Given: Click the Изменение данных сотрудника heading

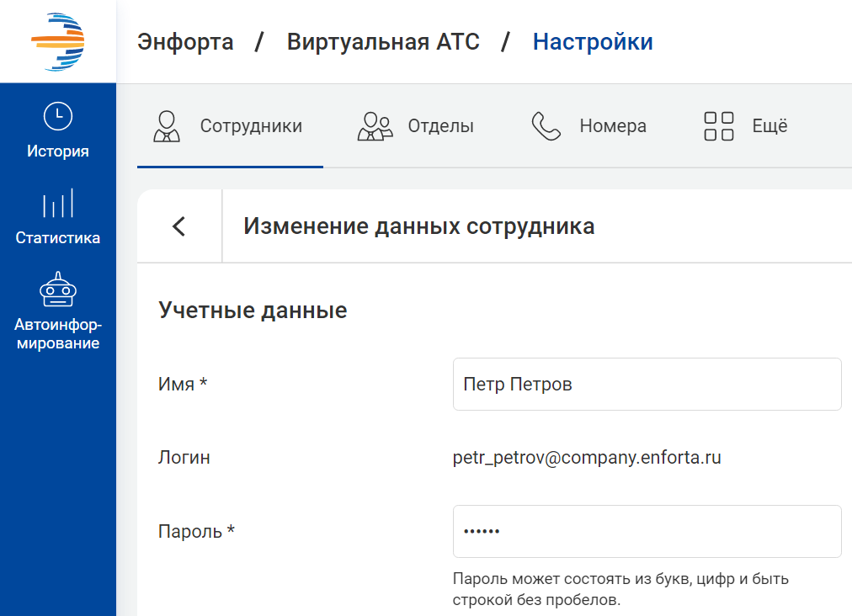Looking at the screenshot, I should tap(419, 226).
